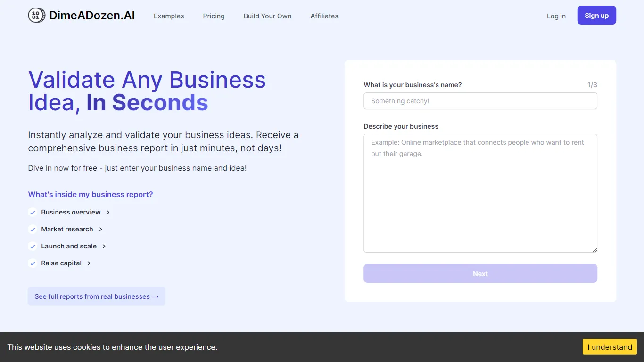The width and height of the screenshot is (644, 362).
Task: Click checkmark icon beside Market research
Action: (33, 230)
